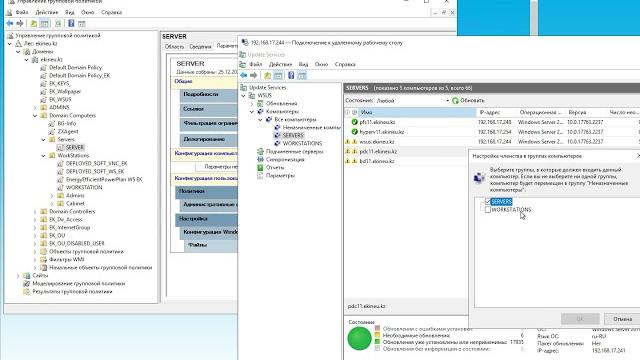Screen dimensions: 640x360
Task: Click Up one level icon in Group Policy toolbar
Action: [34, 24]
